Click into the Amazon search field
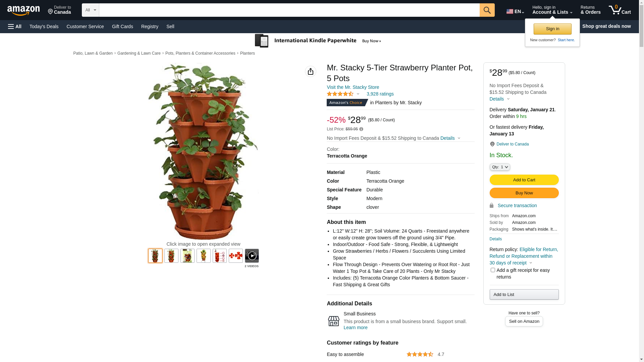 289,10
